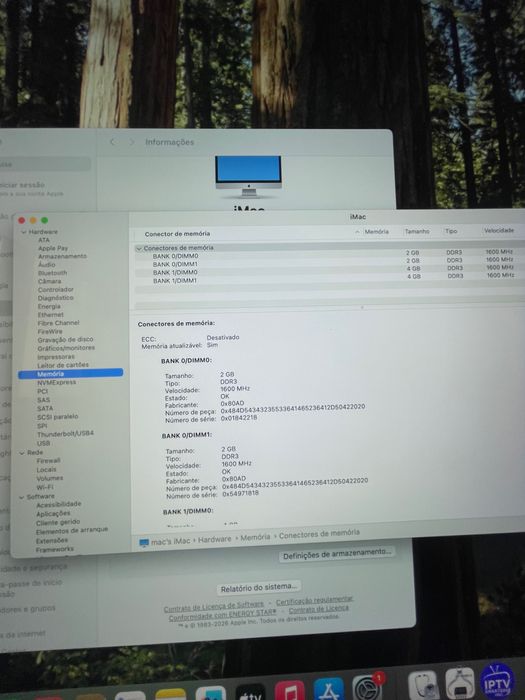Open Conformidade com ENERGY STAR link
This screenshot has height=700, width=525.
point(222,615)
